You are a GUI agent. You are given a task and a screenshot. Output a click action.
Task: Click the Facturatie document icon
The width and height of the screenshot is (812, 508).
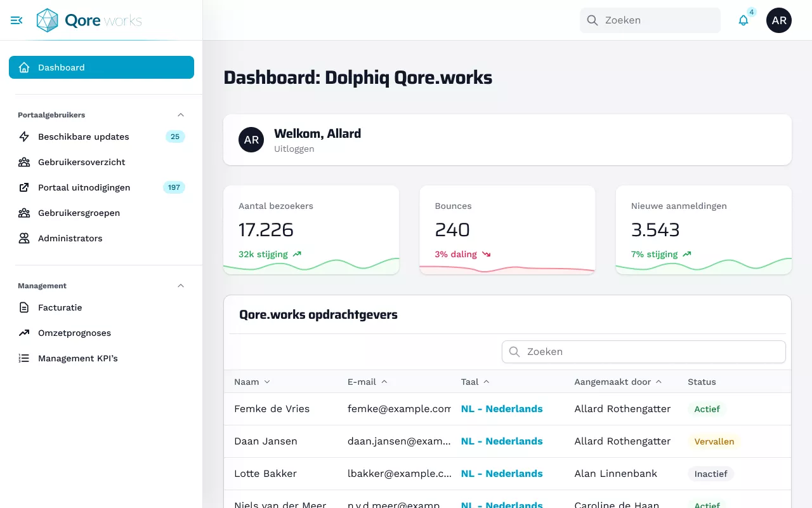[x=24, y=307]
